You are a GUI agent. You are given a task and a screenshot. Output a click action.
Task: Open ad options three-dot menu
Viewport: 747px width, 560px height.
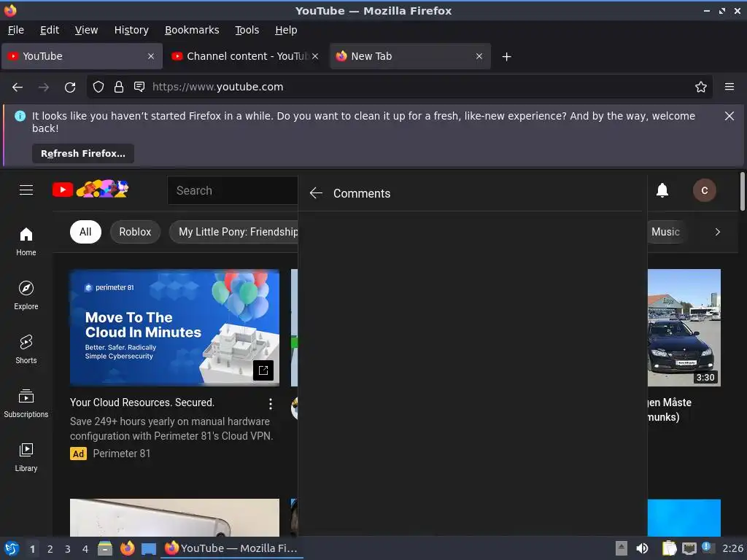pyautogui.click(x=271, y=404)
